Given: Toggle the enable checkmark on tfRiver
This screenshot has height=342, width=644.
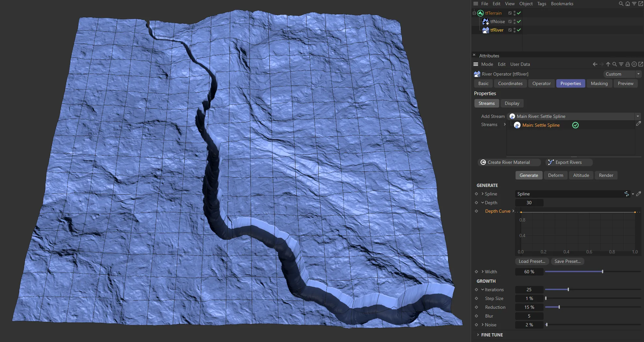Looking at the screenshot, I should pyautogui.click(x=518, y=30).
